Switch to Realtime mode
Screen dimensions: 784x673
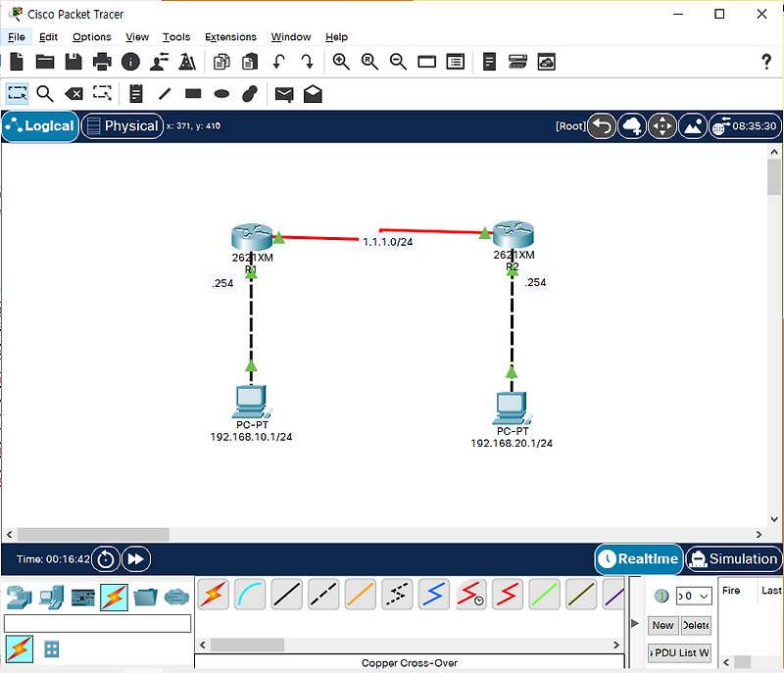[x=639, y=558]
